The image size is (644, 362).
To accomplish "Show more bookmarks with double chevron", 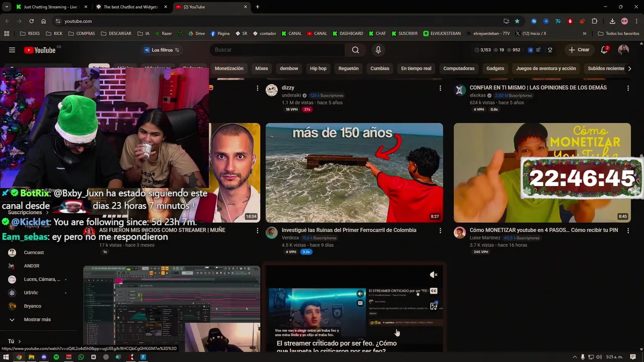I will coord(584,34).
